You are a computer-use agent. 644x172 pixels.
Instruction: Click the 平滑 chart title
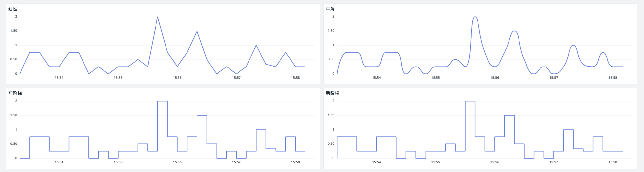tap(330, 9)
